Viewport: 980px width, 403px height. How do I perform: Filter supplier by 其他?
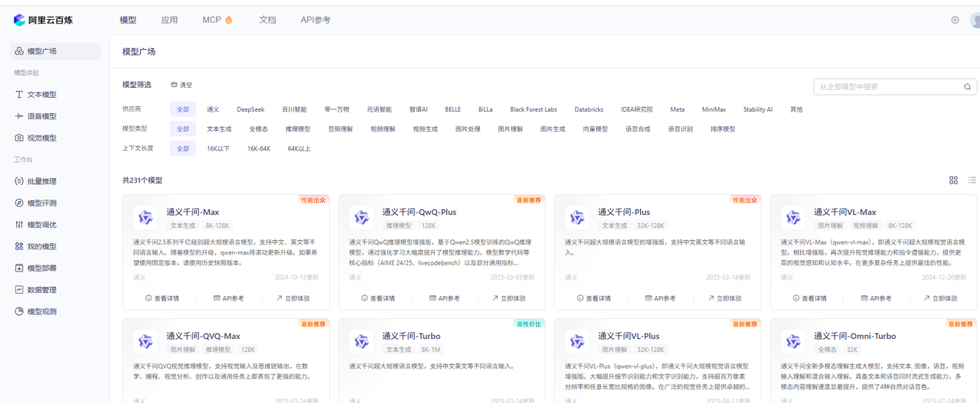(x=797, y=109)
